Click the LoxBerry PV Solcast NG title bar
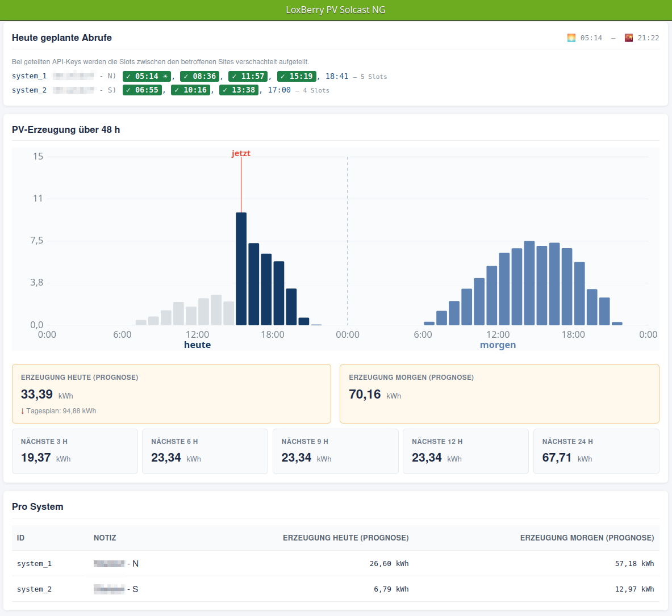This screenshot has width=672, height=616. 336,10
